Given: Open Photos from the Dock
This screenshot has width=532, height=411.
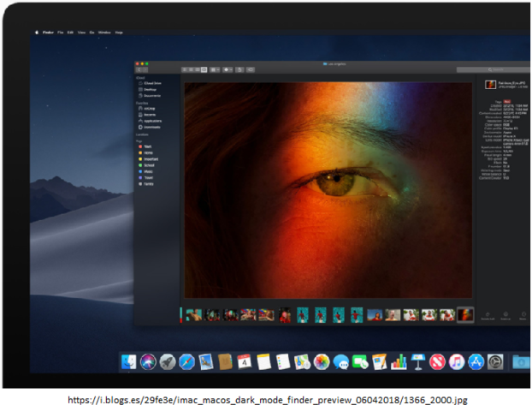Looking at the screenshot, I should coord(322,361).
